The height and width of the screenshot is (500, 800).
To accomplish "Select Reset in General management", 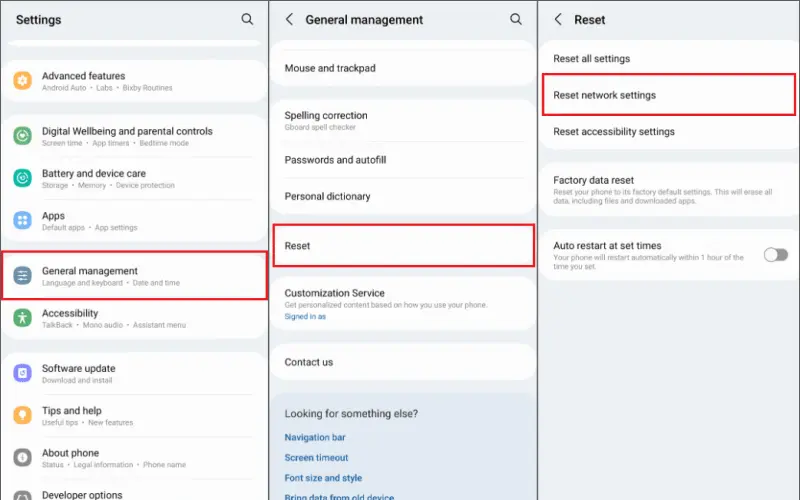I will (x=403, y=246).
